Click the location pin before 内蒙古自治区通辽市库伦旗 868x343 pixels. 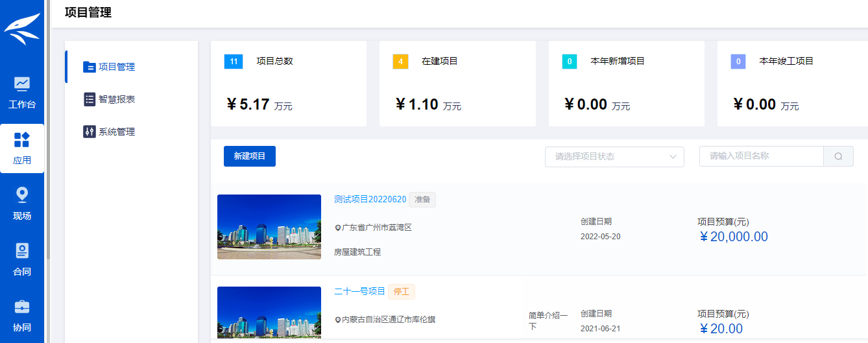[338, 320]
